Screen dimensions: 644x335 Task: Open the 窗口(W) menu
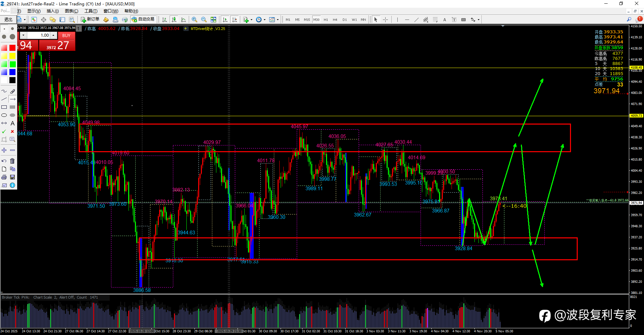111,11
